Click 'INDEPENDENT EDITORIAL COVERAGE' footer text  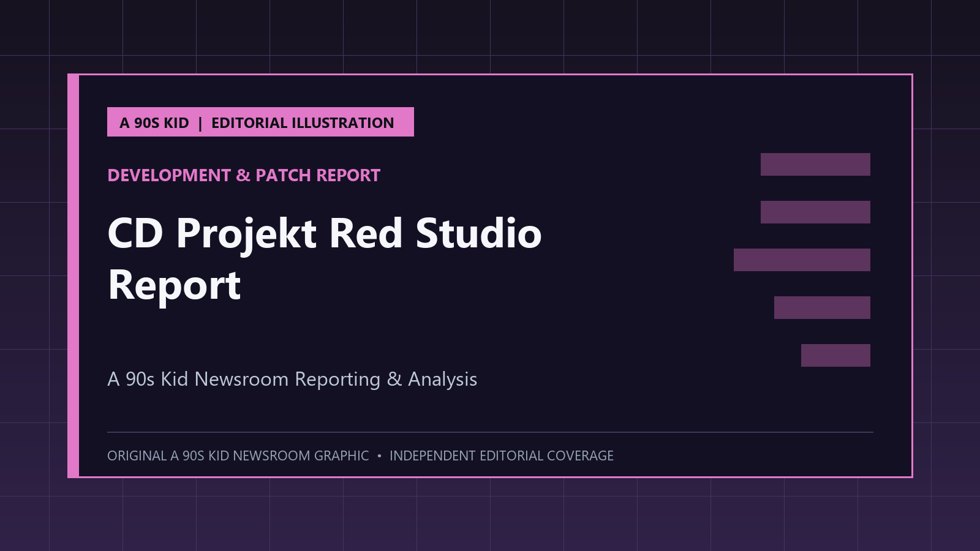click(x=502, y=455)
